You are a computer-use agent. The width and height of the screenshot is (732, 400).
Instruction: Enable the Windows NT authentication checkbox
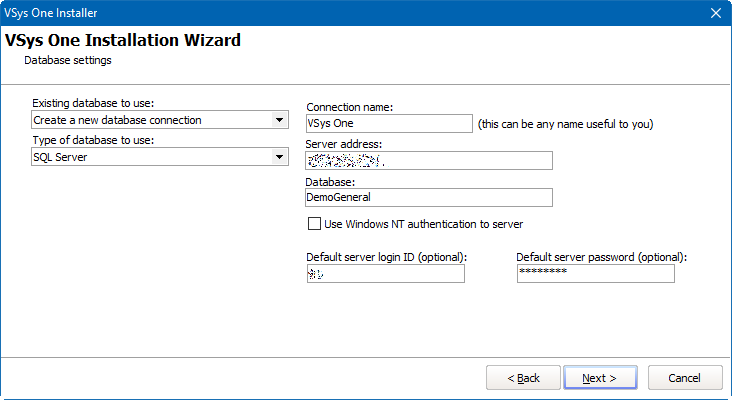coord(315,224)
